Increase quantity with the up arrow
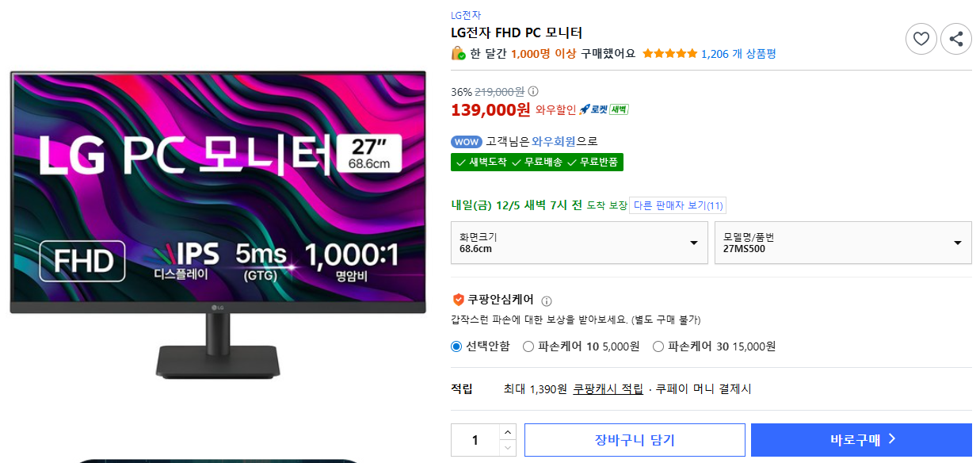The image size is (980, 463). [508, 432]
